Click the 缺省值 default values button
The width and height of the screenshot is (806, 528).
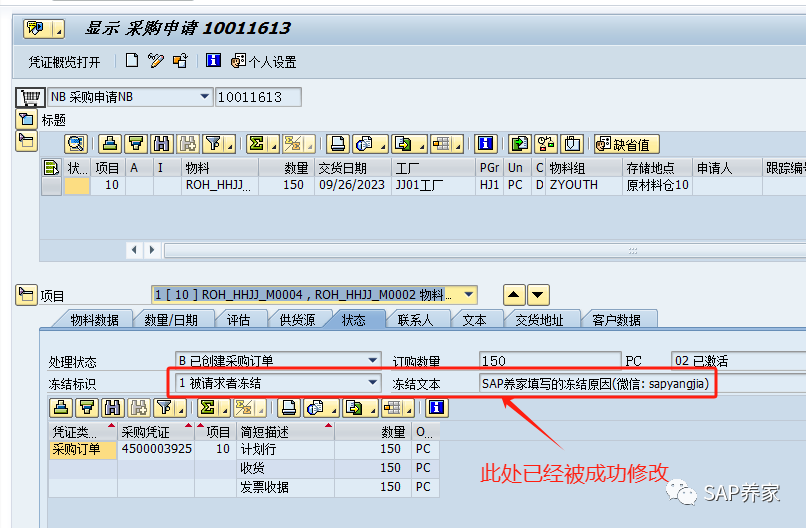tap(627, 144)
